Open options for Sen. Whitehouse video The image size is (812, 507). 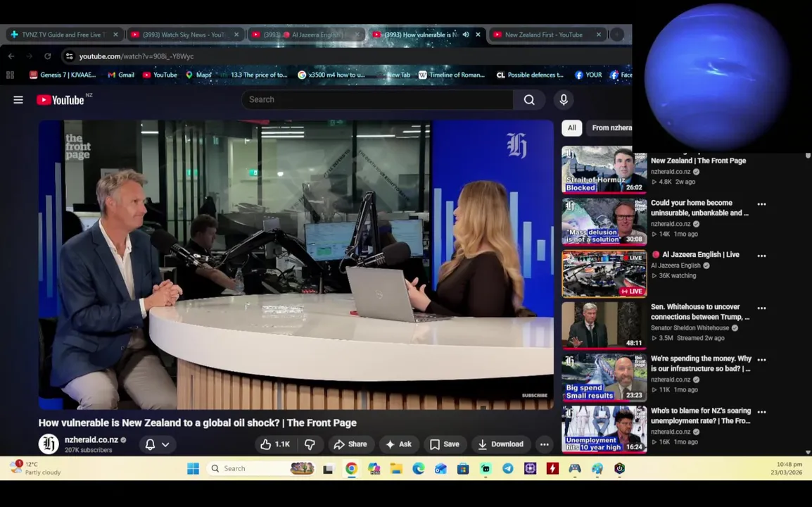[761, 308]
